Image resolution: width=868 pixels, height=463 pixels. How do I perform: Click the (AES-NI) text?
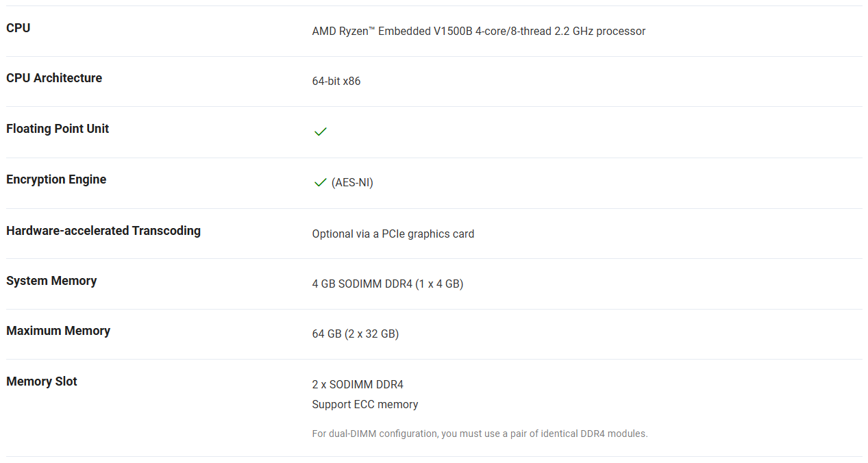click(352, 182)
